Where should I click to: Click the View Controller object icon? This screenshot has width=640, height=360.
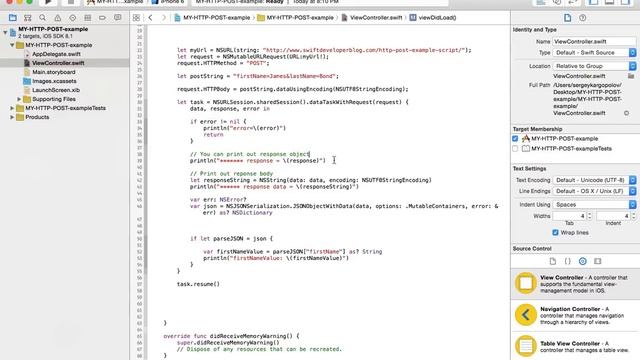pyautogui.click(x=526, y=283)
